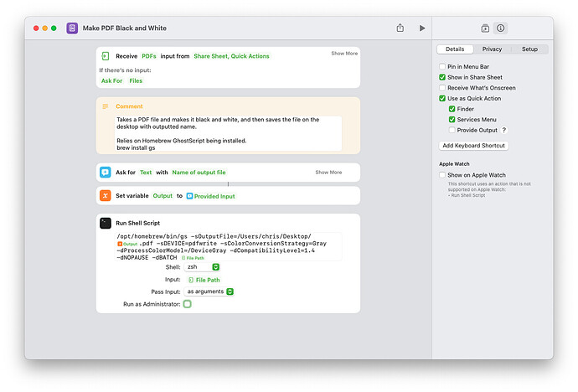Click the Ask for Text action icon
Screen dimensions: 578x392
(x=105, y=173)
